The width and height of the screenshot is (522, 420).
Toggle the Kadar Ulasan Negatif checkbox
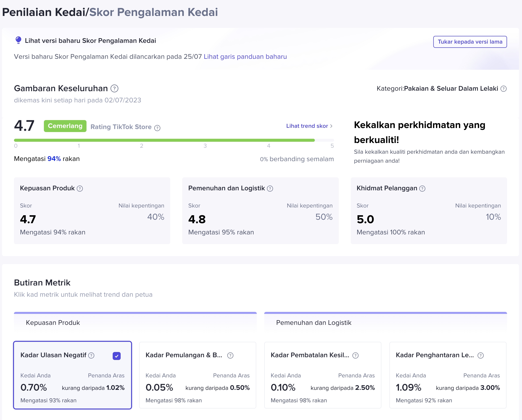point(117,356)
